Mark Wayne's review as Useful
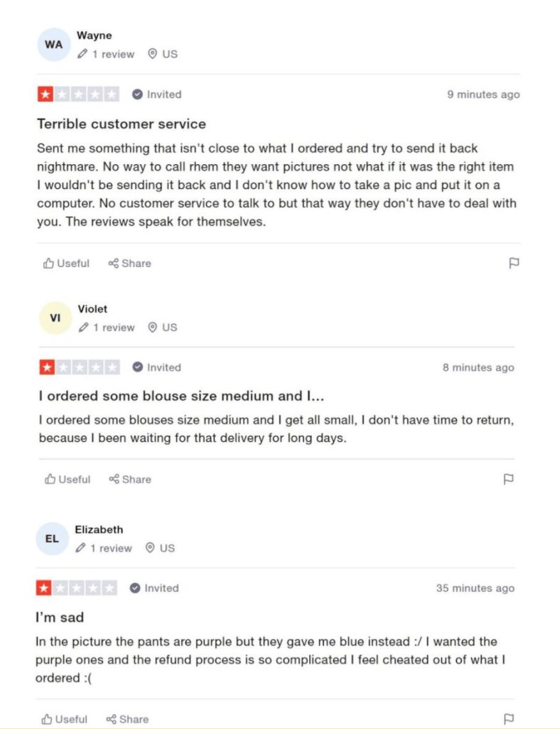The image size is (560, 729). tap(67, 264)
